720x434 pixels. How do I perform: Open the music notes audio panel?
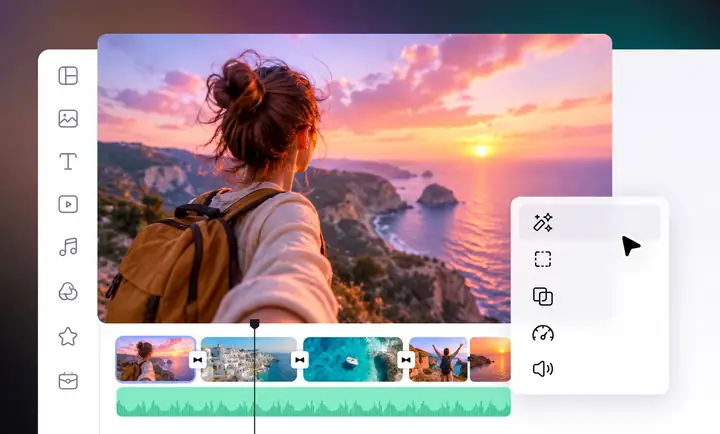[x=68, y=247]
